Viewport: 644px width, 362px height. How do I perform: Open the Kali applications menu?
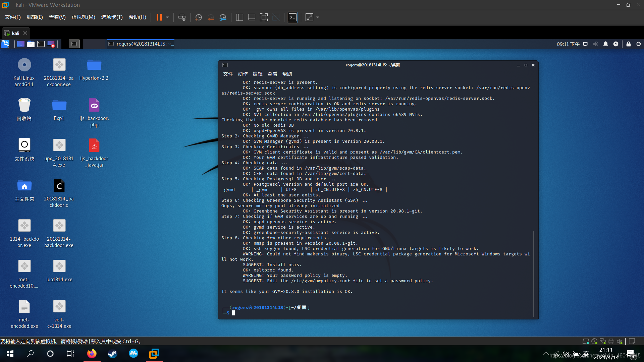coord(6,44)
